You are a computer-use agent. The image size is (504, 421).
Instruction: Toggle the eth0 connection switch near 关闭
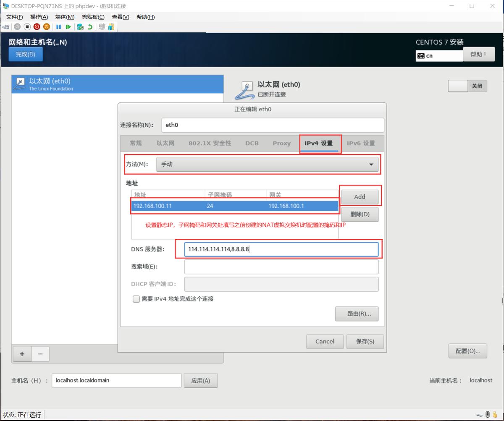[x=457, y=86]
